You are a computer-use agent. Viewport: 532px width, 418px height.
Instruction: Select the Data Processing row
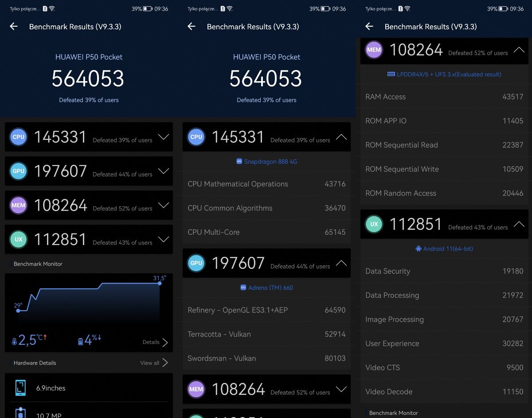pyautogui.click(x=444, y=295)
